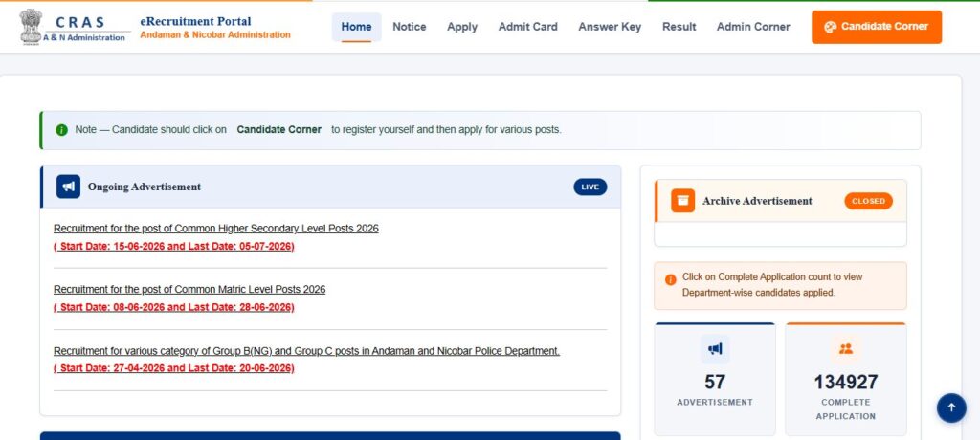Click the COMPLETE APPLICATION label

click(x=846, y=409)
